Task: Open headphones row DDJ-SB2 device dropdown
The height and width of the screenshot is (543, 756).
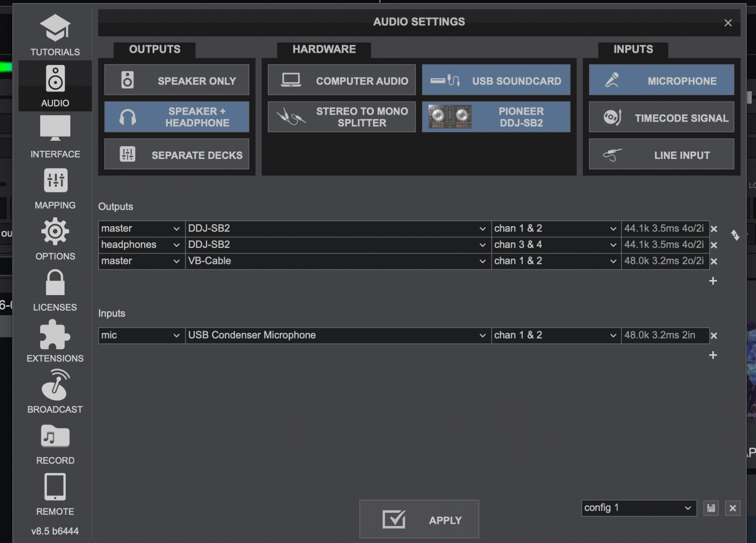Action: [x=338, y=245]
